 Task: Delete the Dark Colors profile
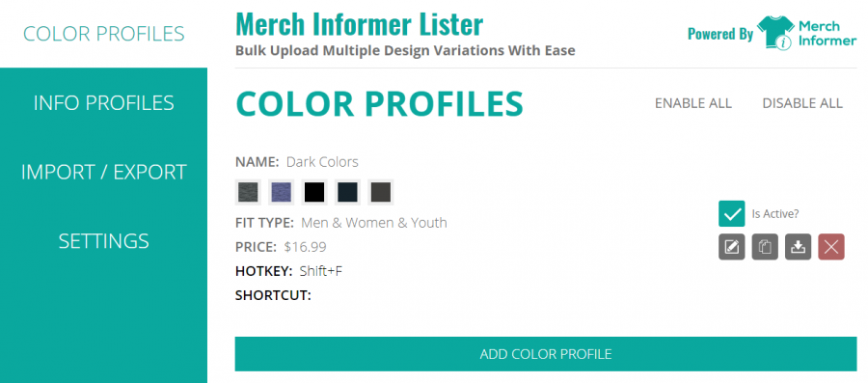point(831,247)
